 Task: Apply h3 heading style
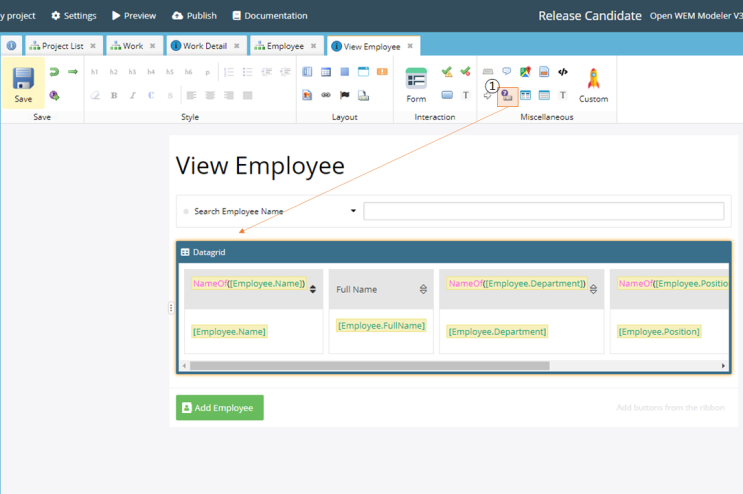coord(132,72)
